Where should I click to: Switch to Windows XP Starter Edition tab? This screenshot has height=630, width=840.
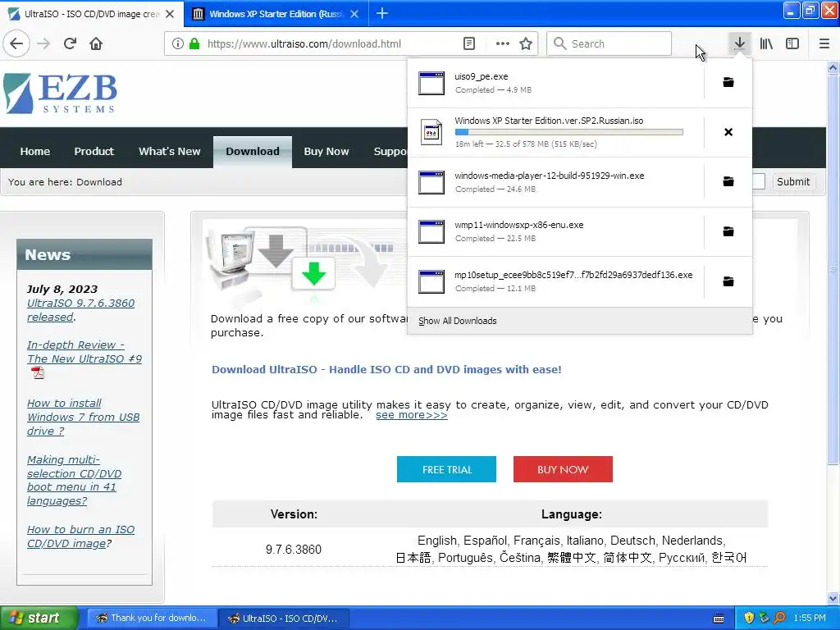click(276, 14)
